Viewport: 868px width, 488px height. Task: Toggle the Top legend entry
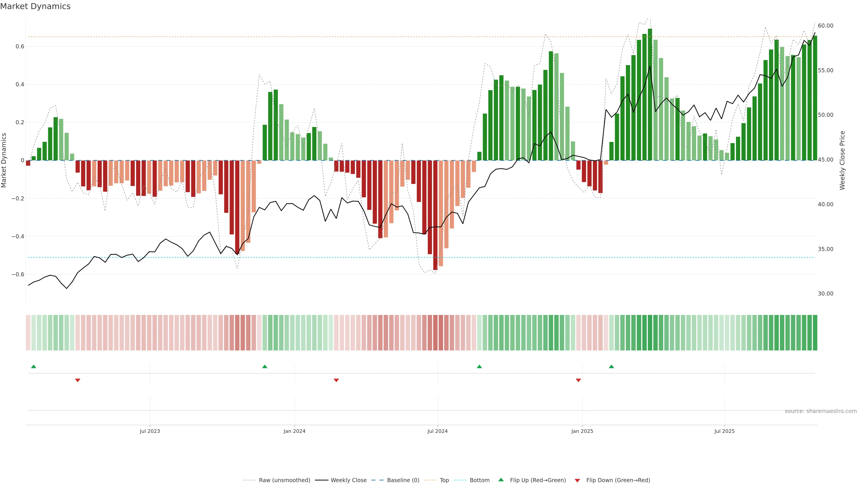point(444,480)
